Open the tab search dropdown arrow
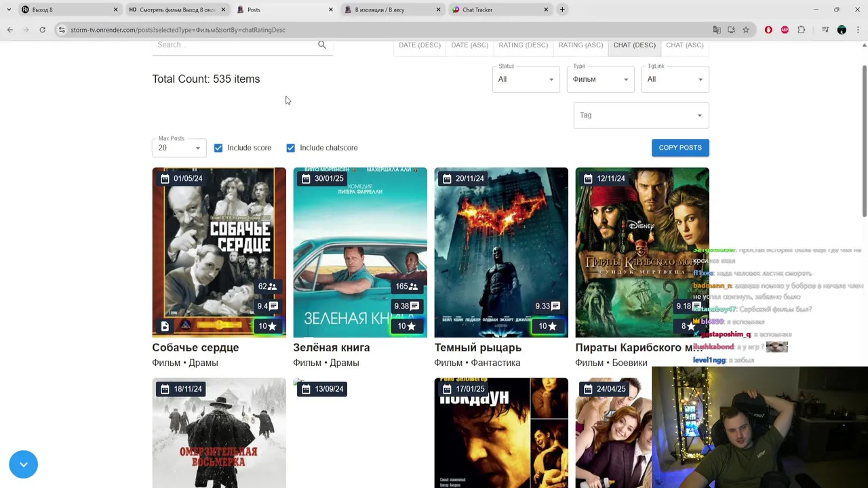Viewport: 868px width, 488px height. 8,9
